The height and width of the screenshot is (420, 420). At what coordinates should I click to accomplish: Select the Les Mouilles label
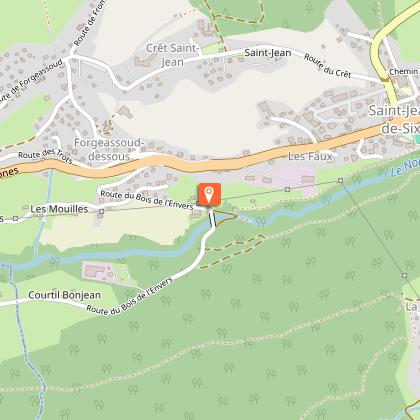[x=59, y=209]
